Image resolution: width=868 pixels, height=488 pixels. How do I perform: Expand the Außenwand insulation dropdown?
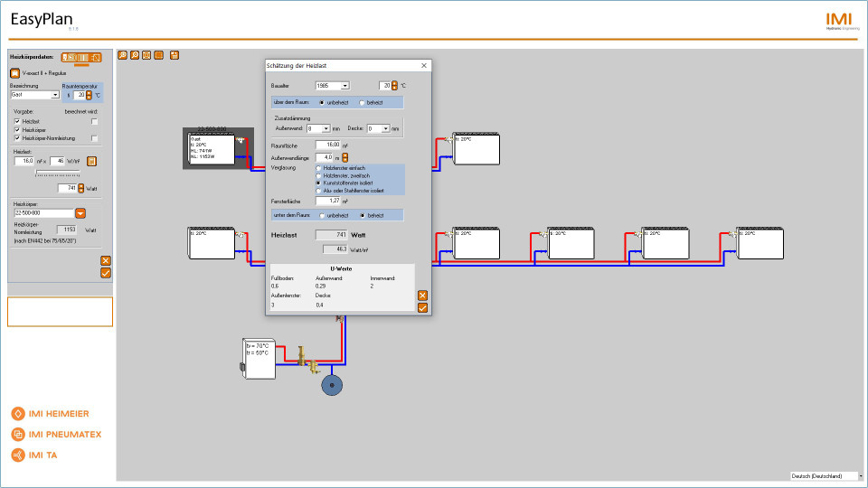336,129
